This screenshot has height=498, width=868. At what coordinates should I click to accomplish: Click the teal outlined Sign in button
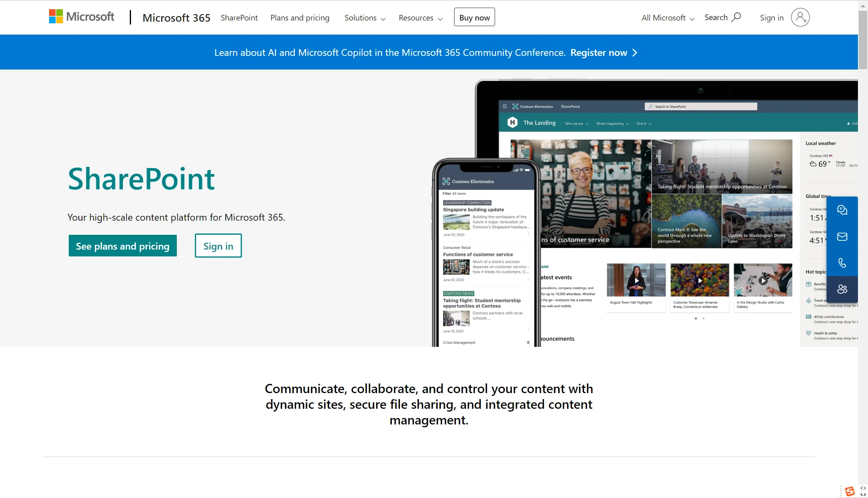[218, 246]
